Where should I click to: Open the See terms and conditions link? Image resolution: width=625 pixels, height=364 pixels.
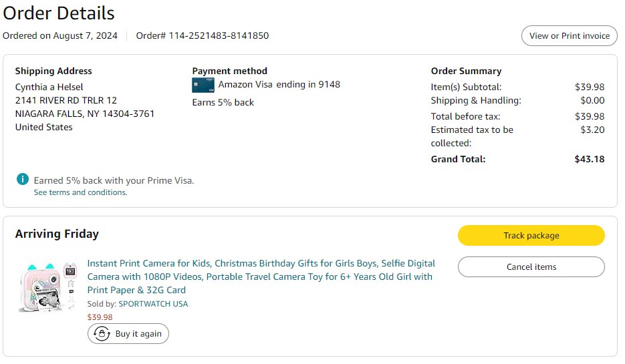[80, 192]
